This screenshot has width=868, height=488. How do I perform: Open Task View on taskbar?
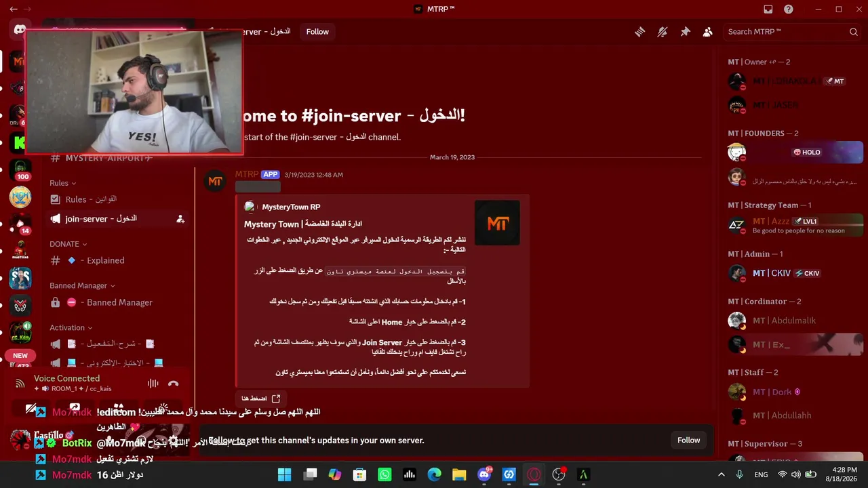pyautogui.click(x=310, y=474)
